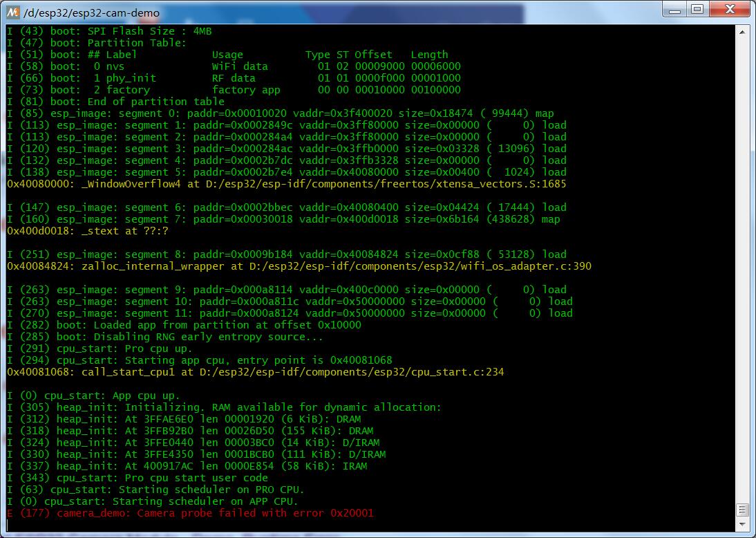Click the '_WindowOverflow4' address line
The width and height of the screenshot is (756, 538).
click(x=286, y=185)
